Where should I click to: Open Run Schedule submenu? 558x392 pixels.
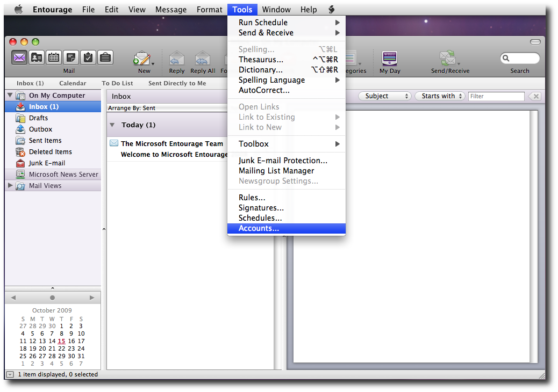coord(287,23)
